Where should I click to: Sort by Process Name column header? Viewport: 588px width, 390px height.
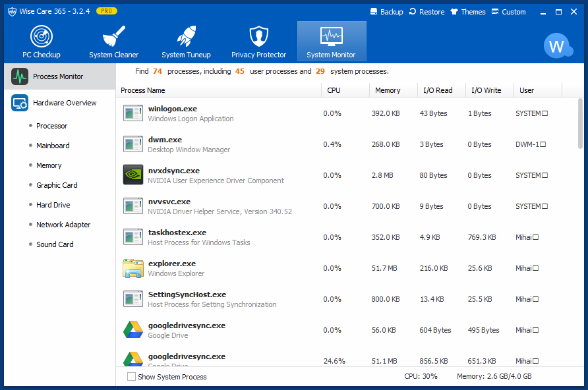[219, 90]
